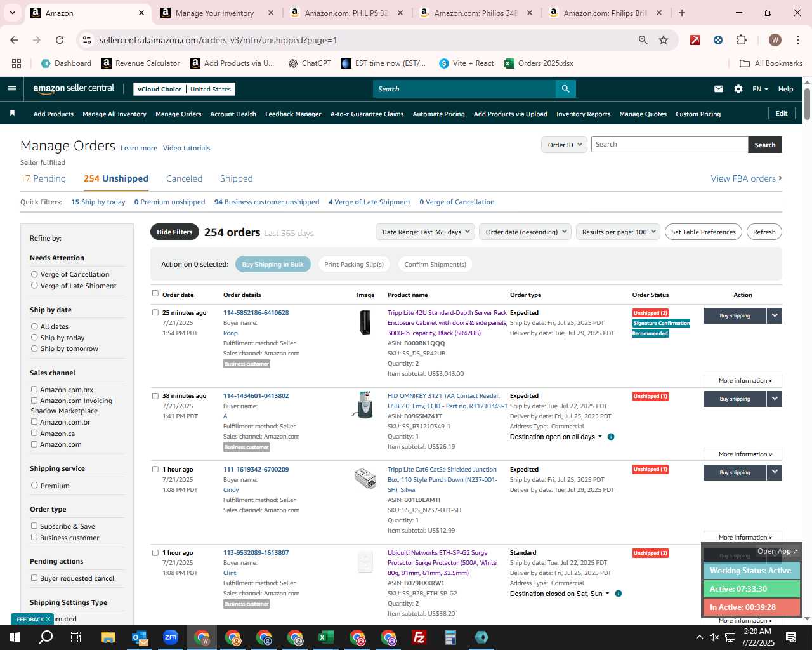Open the EN language dropdown

click(x=760, y=89)
